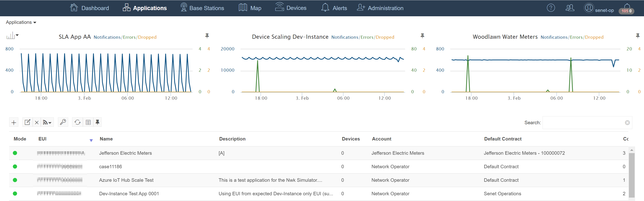Select Azure IoT Hub Scale Test row
Viewport: 644px width, 201px height.
coord(319,180)
